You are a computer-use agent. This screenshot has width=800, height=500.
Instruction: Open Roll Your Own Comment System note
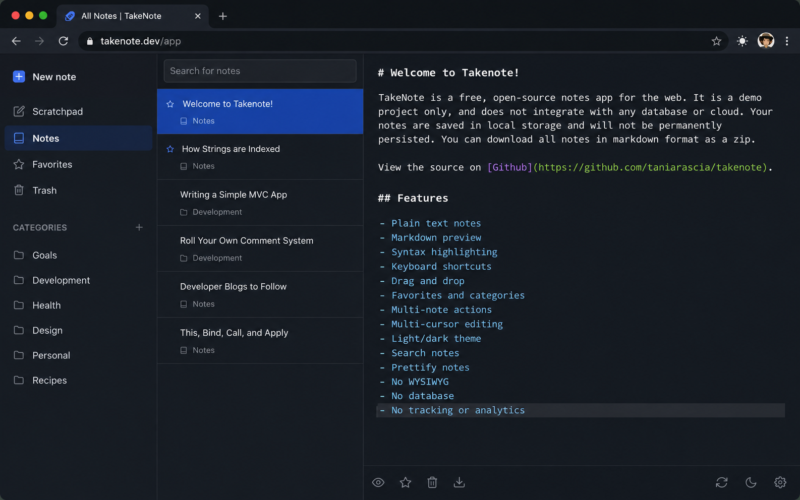260,248
